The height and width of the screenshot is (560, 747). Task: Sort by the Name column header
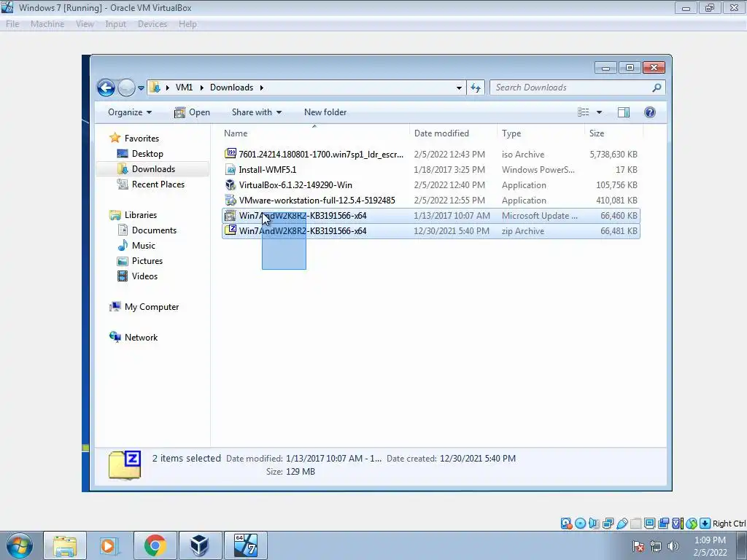(314, 133)
